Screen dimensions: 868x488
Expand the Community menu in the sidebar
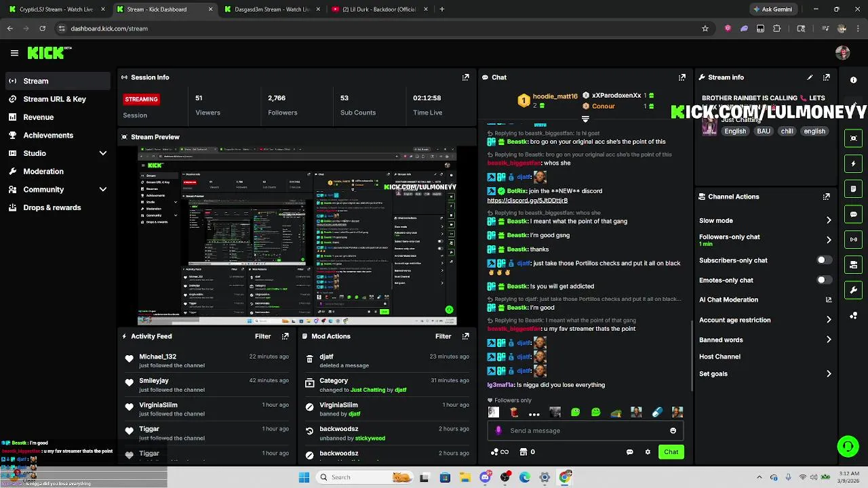(103, 190)
